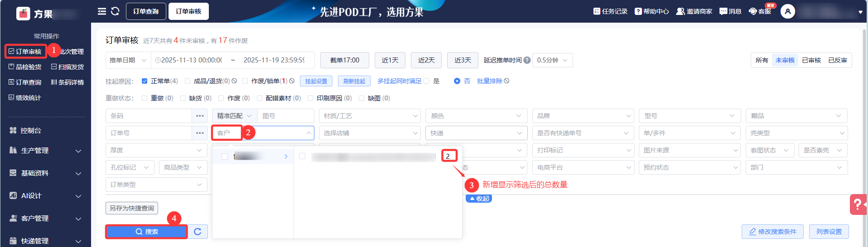Click the 截单17:00 button

pos(345,60)
